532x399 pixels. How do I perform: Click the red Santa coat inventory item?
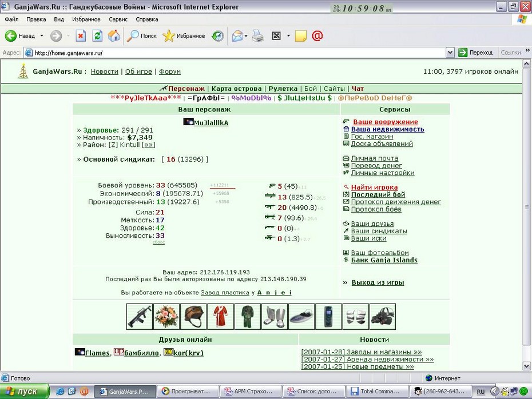pos(221,317)
